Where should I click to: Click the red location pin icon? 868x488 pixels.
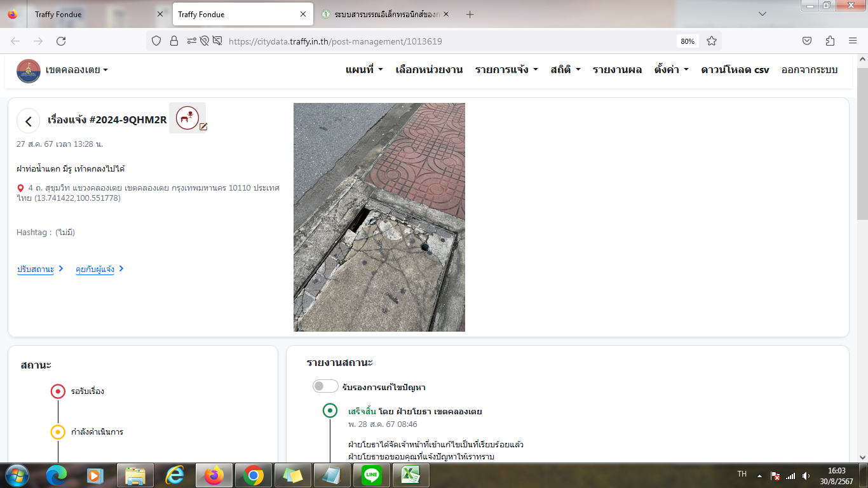click(x=21, y=189)
